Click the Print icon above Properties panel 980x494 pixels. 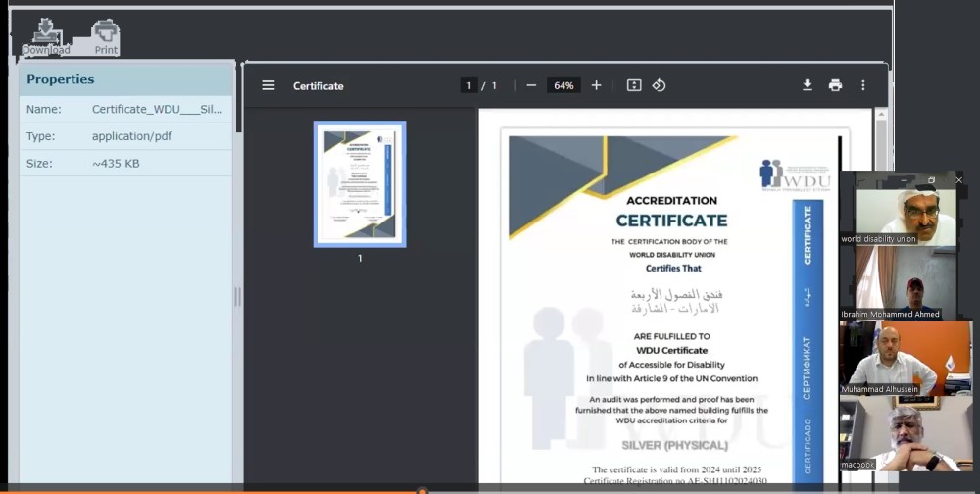106,36
